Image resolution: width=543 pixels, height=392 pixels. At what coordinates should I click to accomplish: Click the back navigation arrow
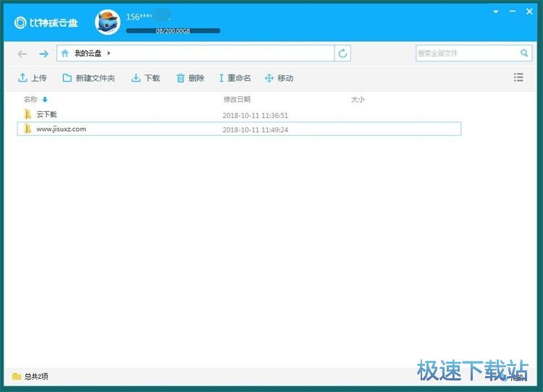[x=22, y=54]
